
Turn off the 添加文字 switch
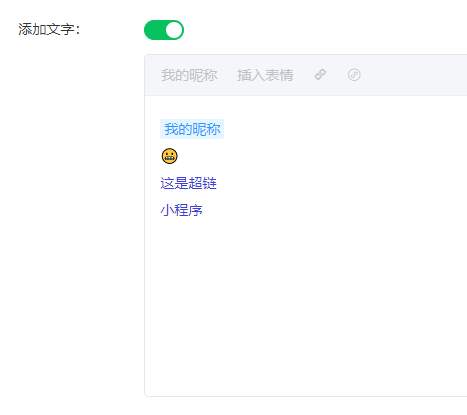164,30
